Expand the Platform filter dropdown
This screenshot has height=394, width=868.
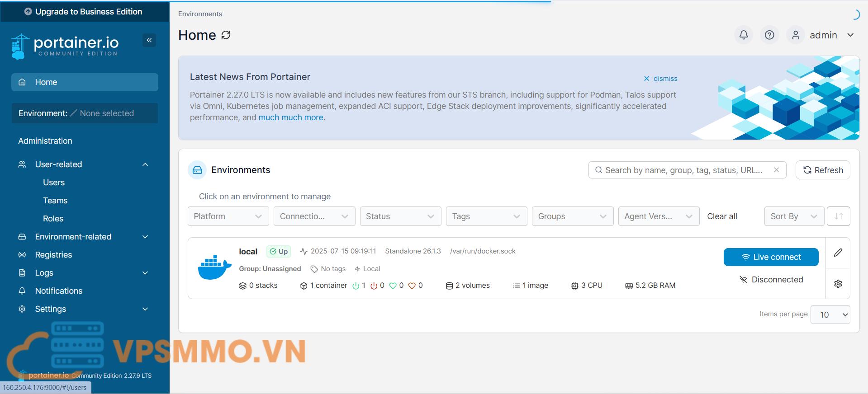[228, 216]
